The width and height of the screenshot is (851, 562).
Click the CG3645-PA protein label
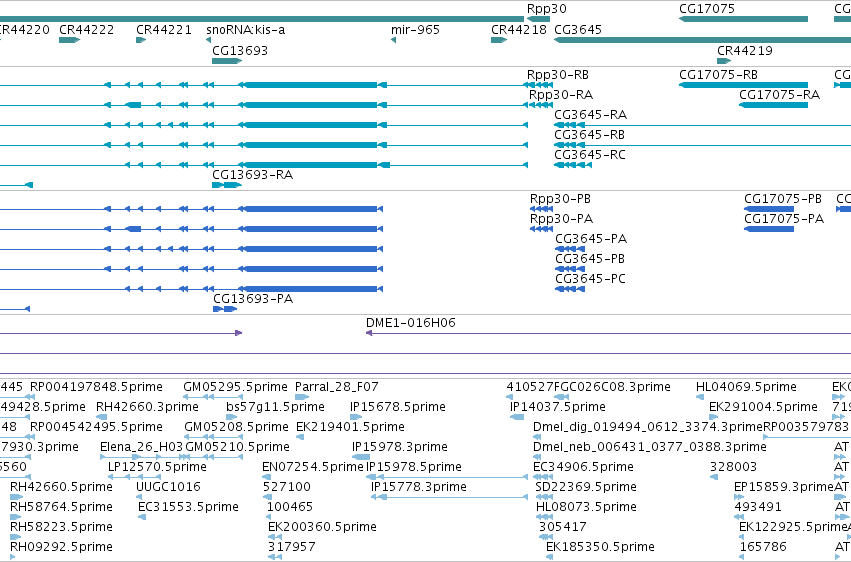(591, 239)
